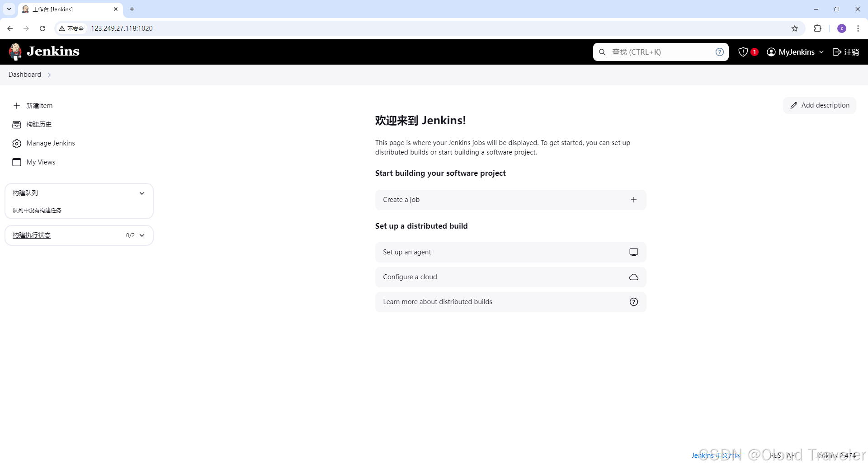Select the 工作台 [Jenkins] browser tab

(70, 9)
